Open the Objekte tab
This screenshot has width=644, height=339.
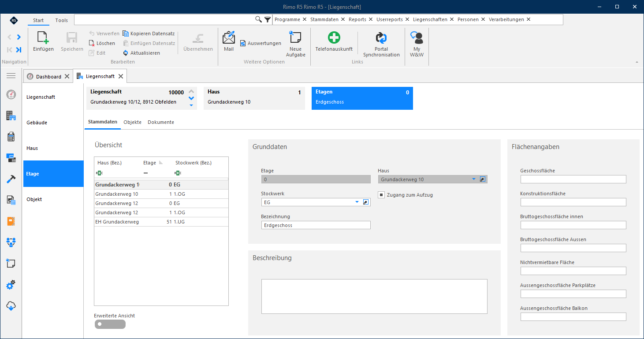tap(132, 122)
